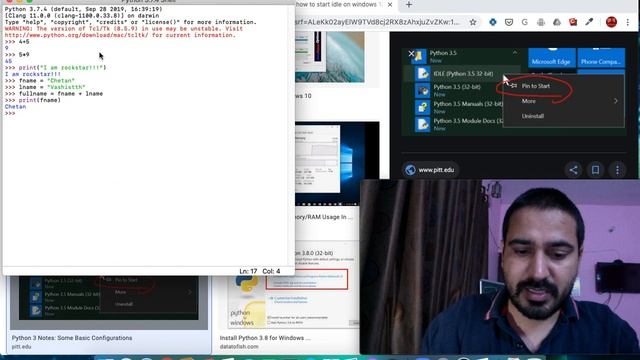Click the pitt.edu source under Python 3 Notes
This screenshot has width=640, height=360.
pos(21,347)
